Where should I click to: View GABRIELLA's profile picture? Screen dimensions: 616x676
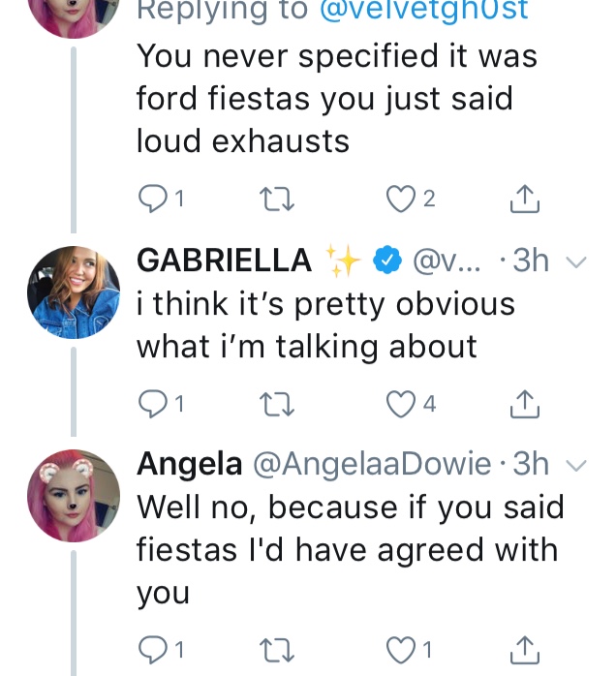[74, 292]
